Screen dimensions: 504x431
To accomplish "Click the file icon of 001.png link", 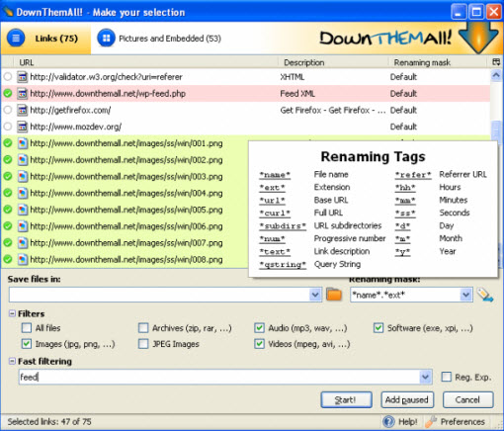I will point(22,143).
